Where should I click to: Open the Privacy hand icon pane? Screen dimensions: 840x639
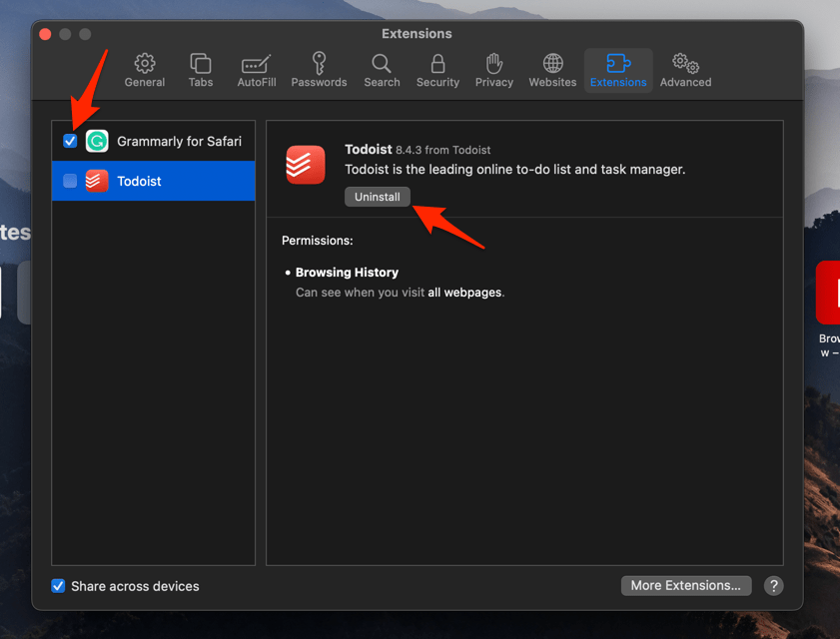(493, 71)
